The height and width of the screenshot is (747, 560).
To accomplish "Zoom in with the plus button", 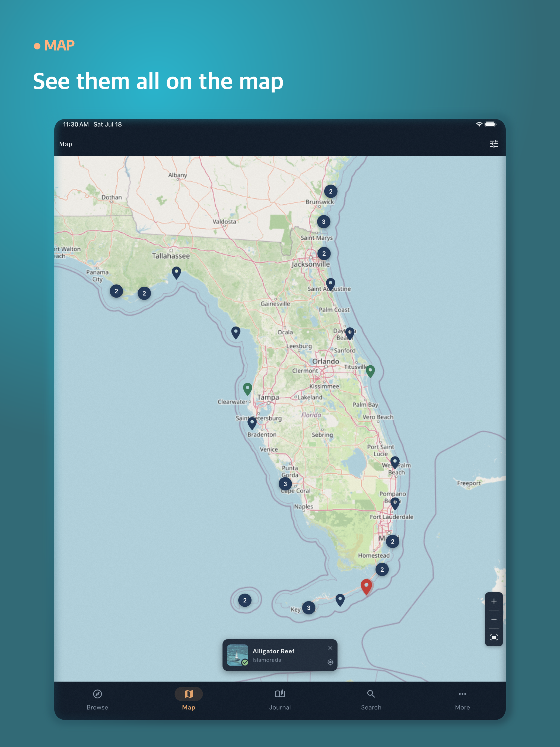I will click(494, 601).
